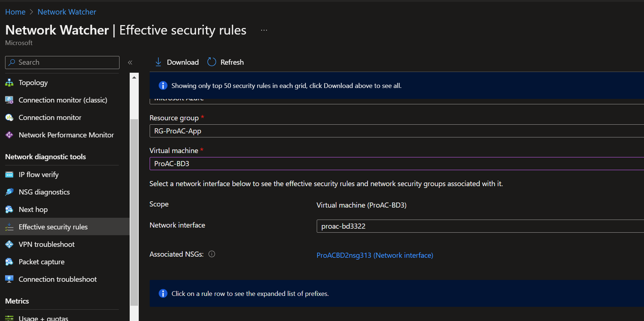The width and height of the screenshot is (644, 321).
Task: Open the Resource group dropdown
Action: coord(397,131)
